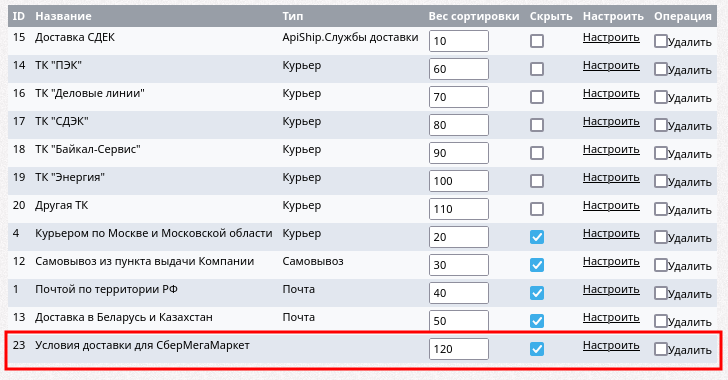Check Удалить for ТК "Деловые линии"

[x=661, y=97]
